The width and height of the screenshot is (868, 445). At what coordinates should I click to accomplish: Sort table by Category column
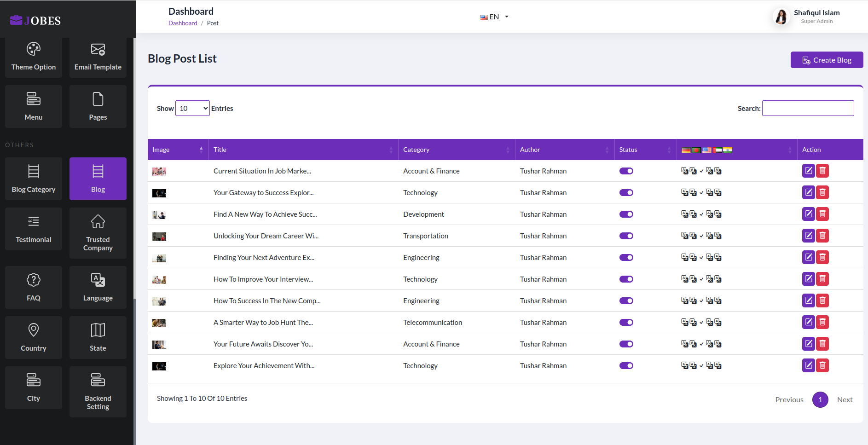click(457, 150)
